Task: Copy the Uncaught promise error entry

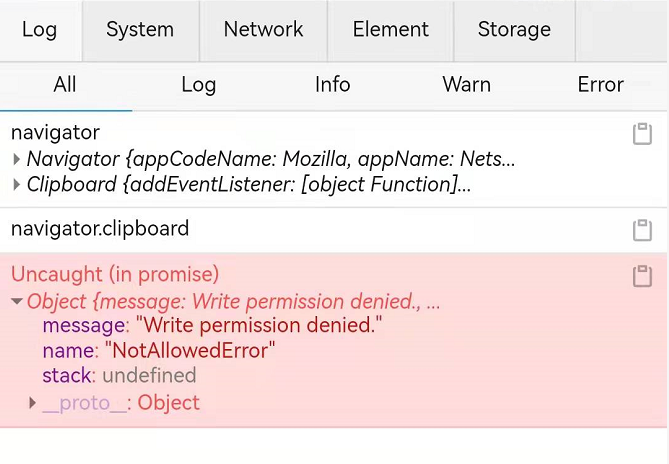Action: pos(642,276)
